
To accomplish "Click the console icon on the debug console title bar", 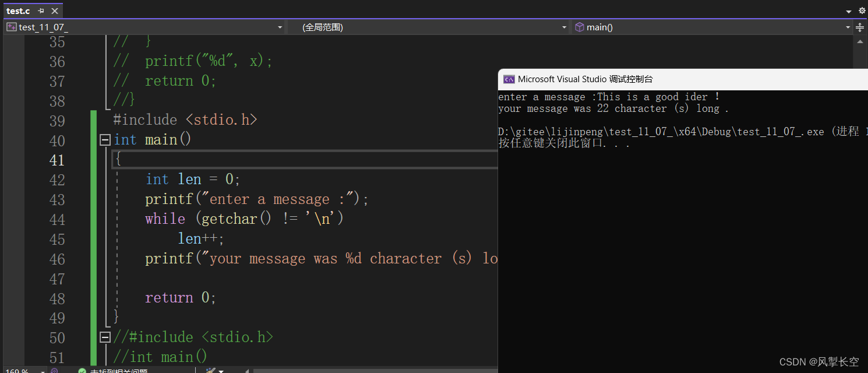I will pos(509,79).
